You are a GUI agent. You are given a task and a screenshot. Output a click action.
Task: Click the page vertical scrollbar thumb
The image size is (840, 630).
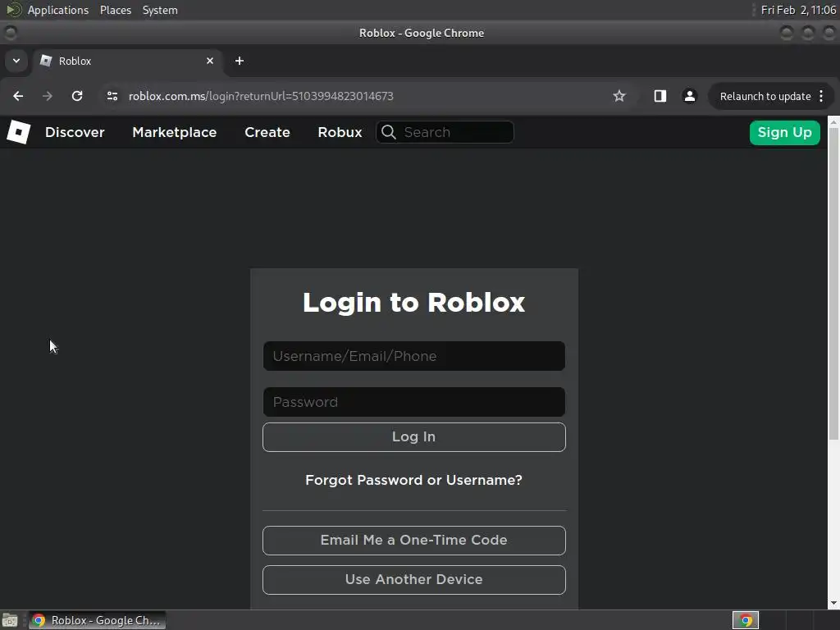click(x=833, y=284)
